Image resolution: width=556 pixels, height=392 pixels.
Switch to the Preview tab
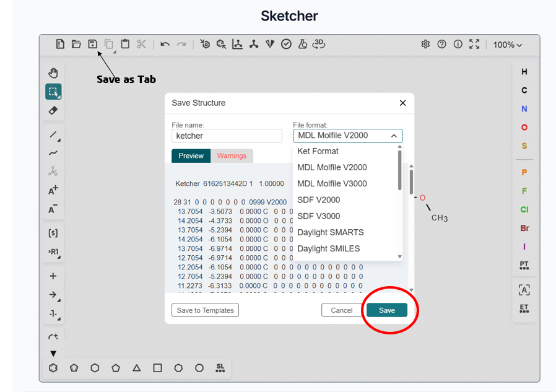(191, 155)
